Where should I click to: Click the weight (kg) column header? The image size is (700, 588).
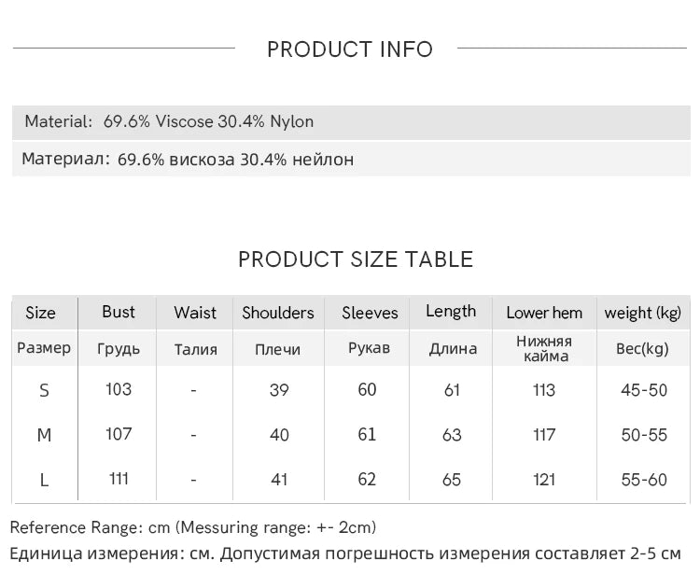[643, 313]
